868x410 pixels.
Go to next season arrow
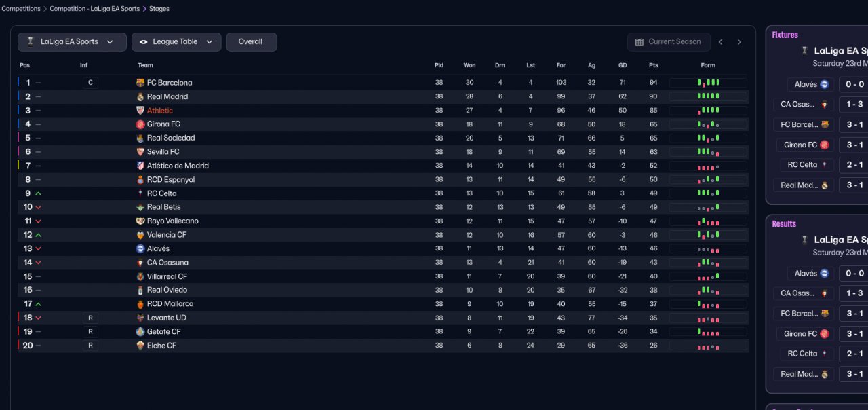[739, 42]
